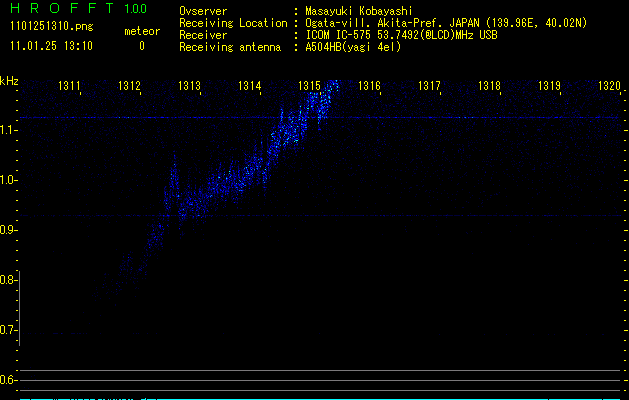Click the 1.0 kHz frequency label
Image resolution: width=629 pixels, height=400 pixels.
coord(7,180)
